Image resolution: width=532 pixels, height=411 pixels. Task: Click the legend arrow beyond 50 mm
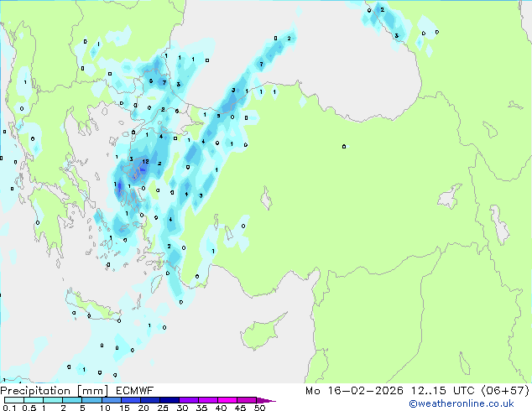click(x=266, y=400)
